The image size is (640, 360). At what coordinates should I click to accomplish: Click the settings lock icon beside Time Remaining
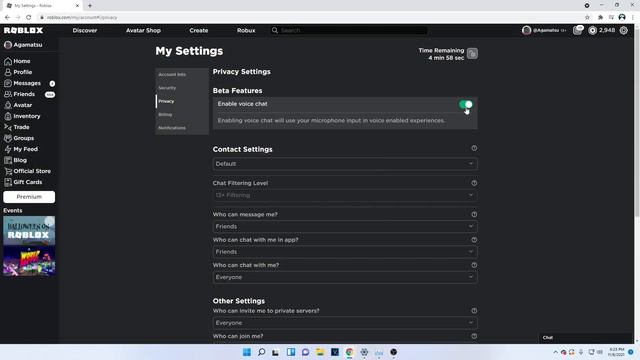pyautogui.click(x=472, y=53)
